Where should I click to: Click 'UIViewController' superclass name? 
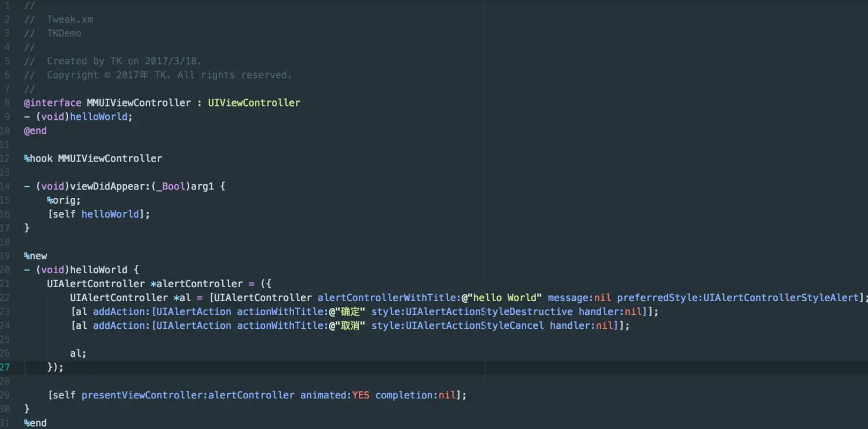[x=254, y=102]
